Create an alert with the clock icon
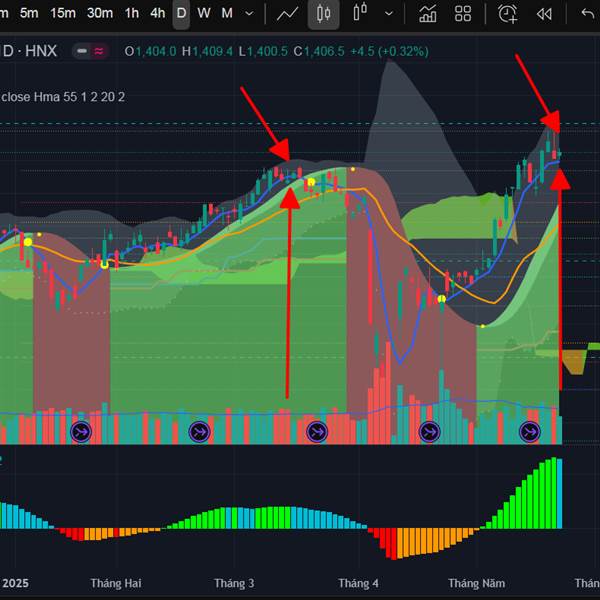600x600 pixels. tap(507, 14)
